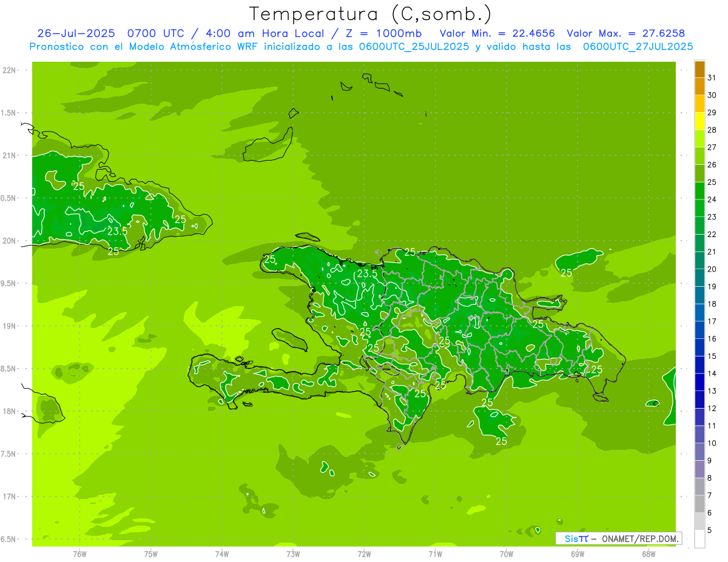The height and width of the screenshot is (562, 728).
Task: Click the title "Temperatura (C,somb.)"
Action: pos(371,15)
